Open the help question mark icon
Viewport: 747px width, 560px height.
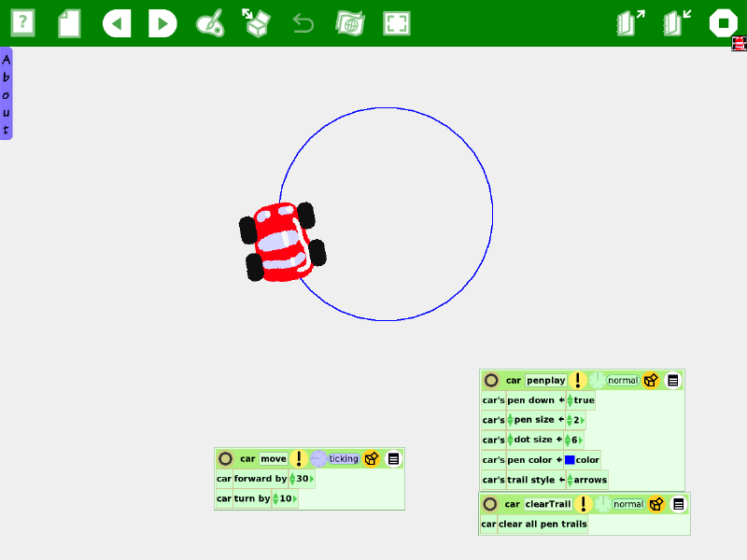coord(22,22)
